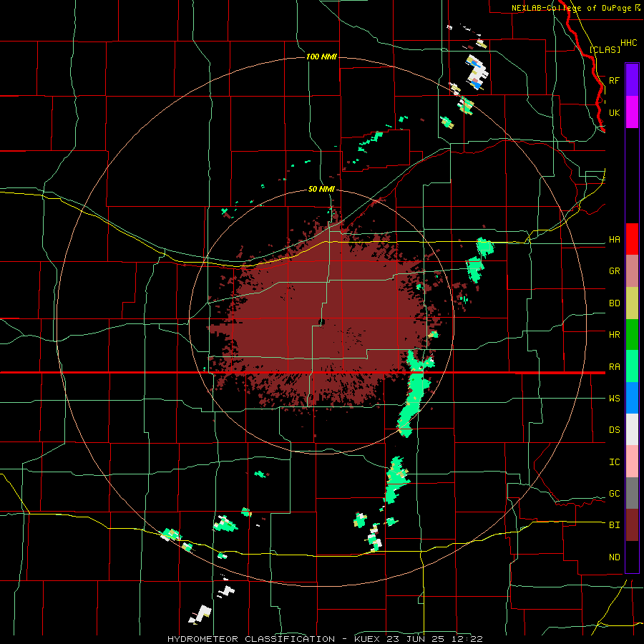Image resolution: width=644 pixels, height=644 pixels.
Task: Click the BI brown legend swatch
Action: click(x=632, y=525)
